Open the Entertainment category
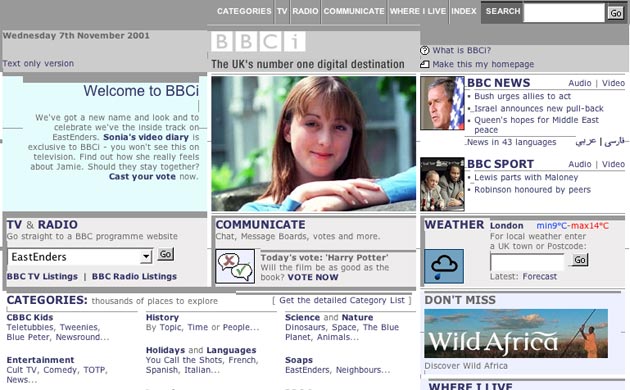The width and height of the screenshot is (630, 390). pos(40,360)
